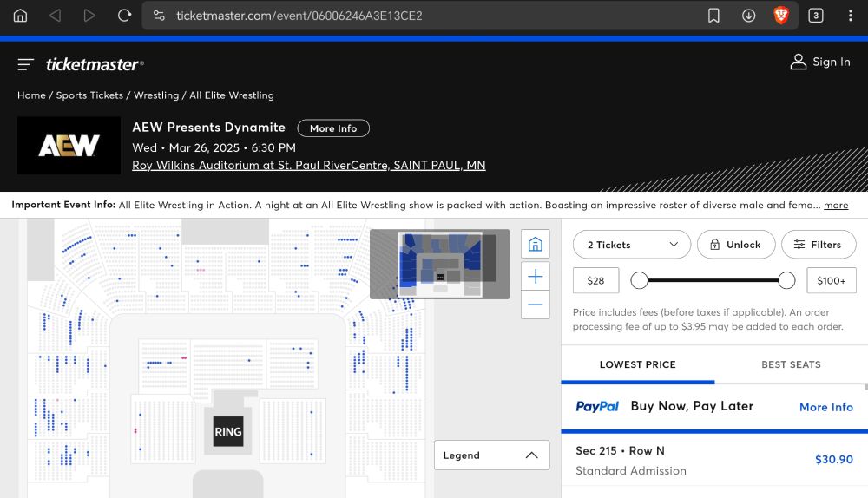Open the Home breadcrumb link
Viewport: 868px width, 498px height.
31,95
